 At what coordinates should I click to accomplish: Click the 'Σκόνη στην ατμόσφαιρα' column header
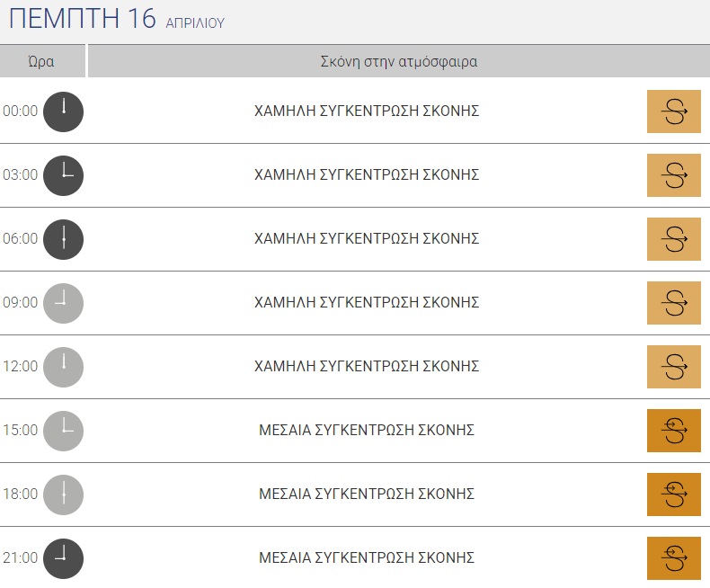point(398,62)
